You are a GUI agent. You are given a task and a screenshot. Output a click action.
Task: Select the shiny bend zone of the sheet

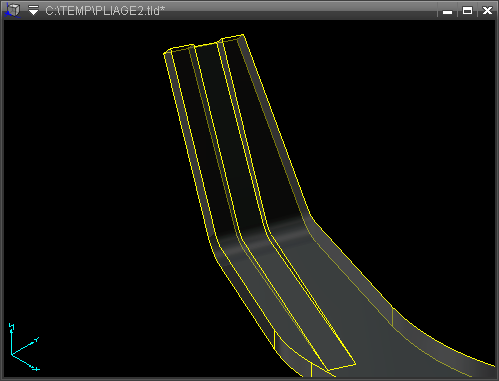coord(263,238)
